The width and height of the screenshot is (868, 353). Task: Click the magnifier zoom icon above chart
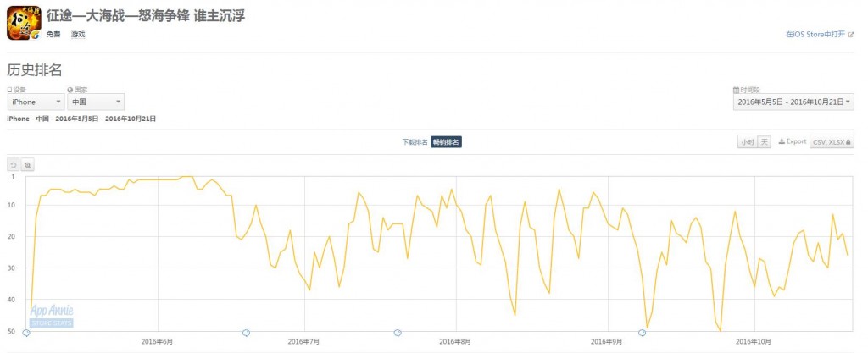coord(28,164)
